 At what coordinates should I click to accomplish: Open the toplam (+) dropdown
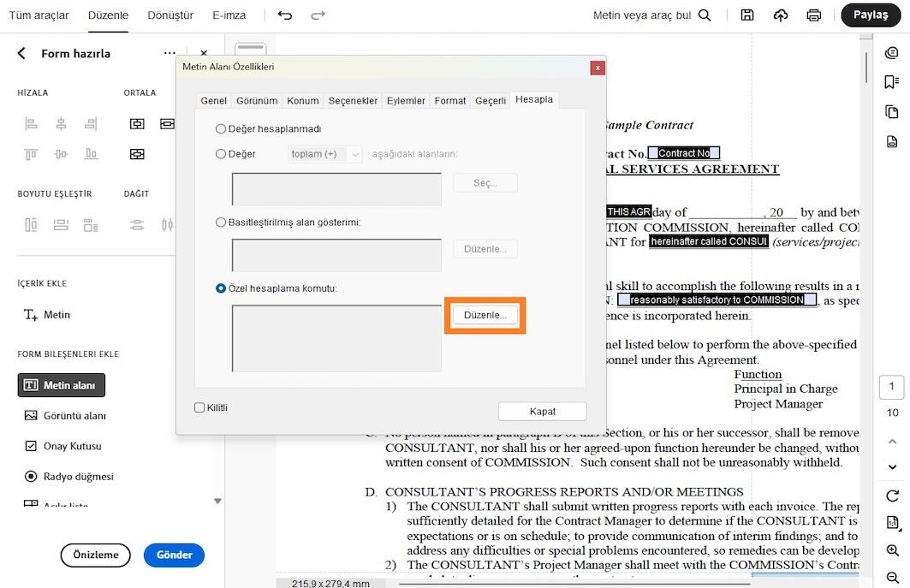[x=324, y=153]
